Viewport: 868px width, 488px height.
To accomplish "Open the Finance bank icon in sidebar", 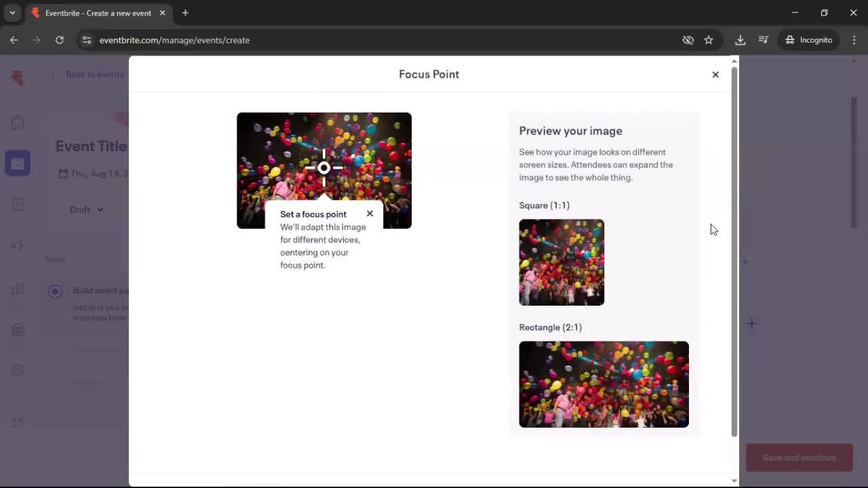I will coord(18,329).
